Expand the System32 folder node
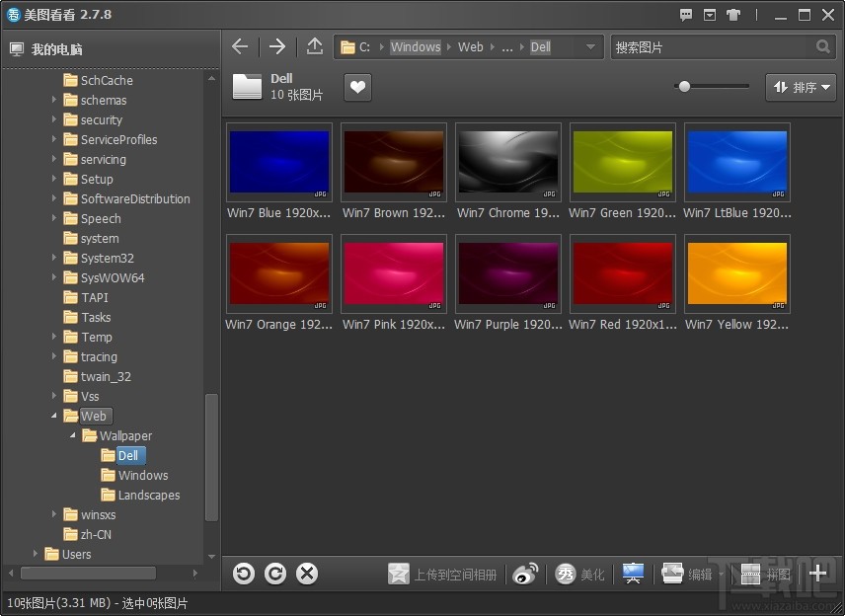 (54, 258)
